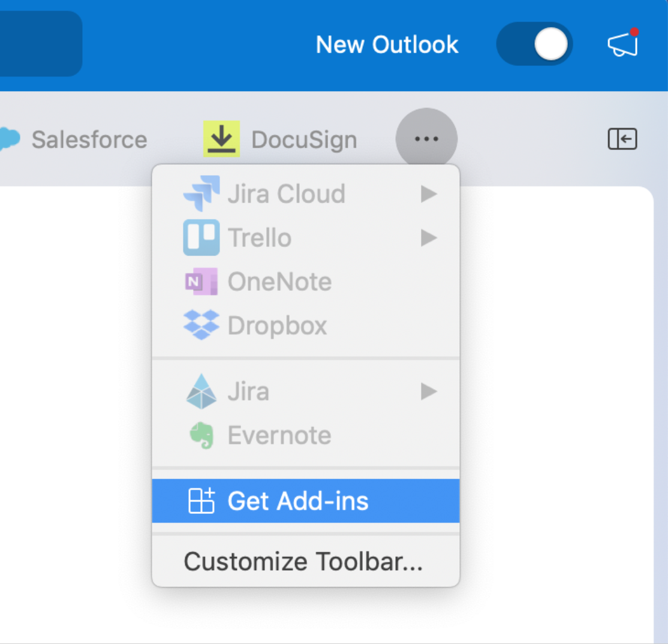Choose Dropbox from the menu
This screenshot has width=668, height=644.
305,326
